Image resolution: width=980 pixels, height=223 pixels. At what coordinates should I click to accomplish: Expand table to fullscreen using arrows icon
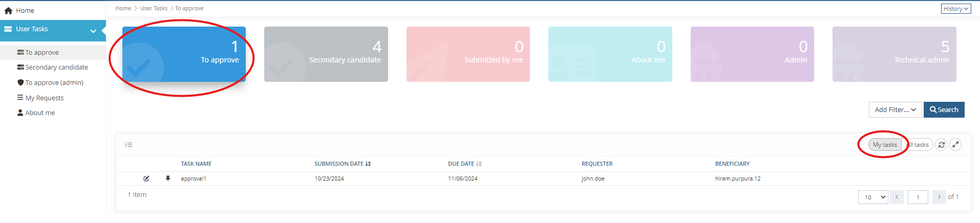955,145
